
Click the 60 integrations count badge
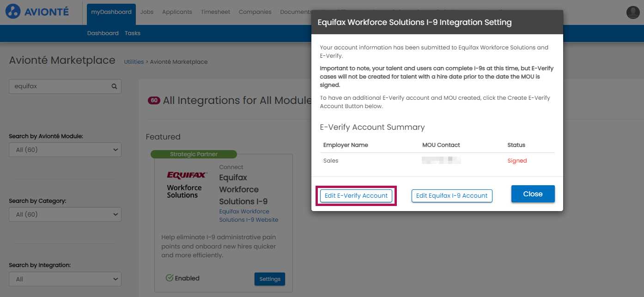coord(154,100)
